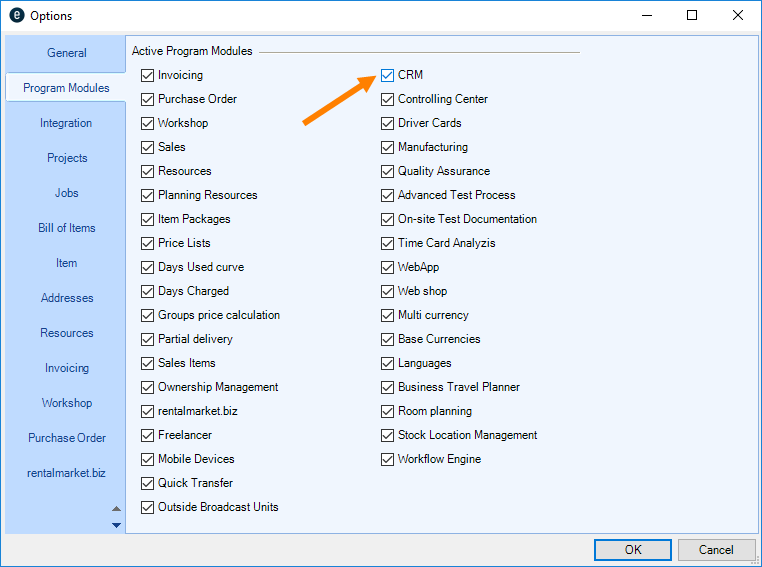The image size is (762, 567).
Task: Uncheck the CRM module checkbox
Action: click(388, 75)
